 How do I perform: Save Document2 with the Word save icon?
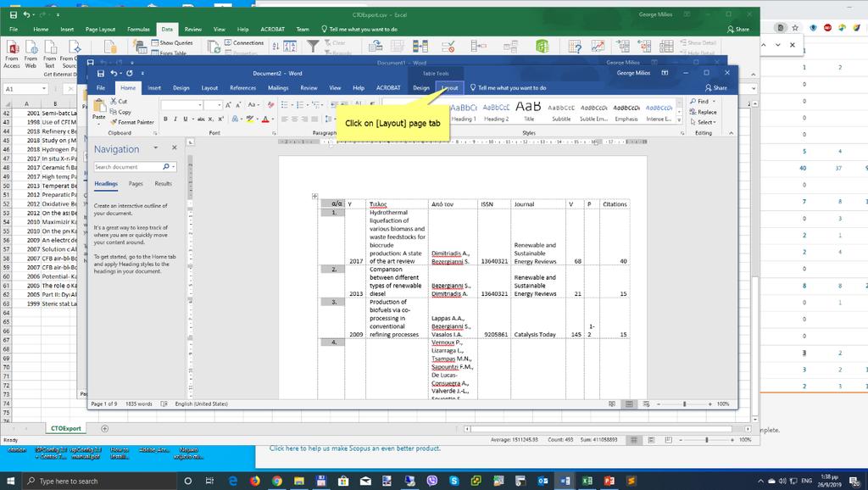[101, 73]
